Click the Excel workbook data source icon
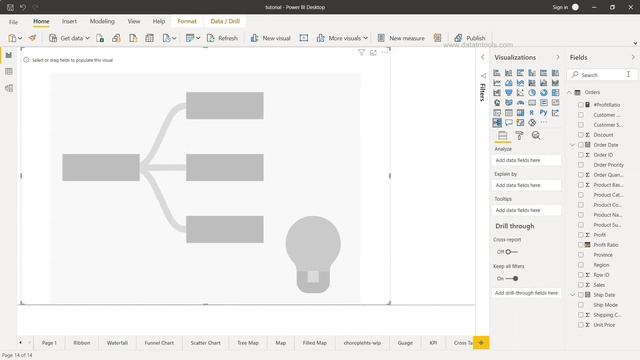This screenshot has height=360, width=640. tap(100, 38)
